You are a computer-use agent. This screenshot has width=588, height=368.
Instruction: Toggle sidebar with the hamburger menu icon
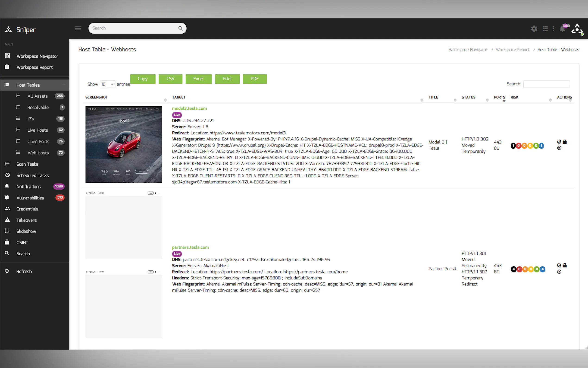click(x=78, y=28)
